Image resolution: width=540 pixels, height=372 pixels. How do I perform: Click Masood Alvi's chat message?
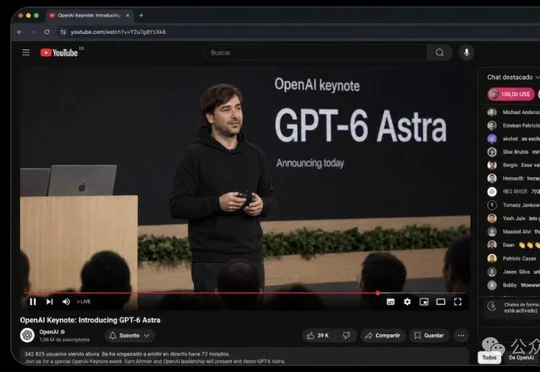(x=513, y=231)
